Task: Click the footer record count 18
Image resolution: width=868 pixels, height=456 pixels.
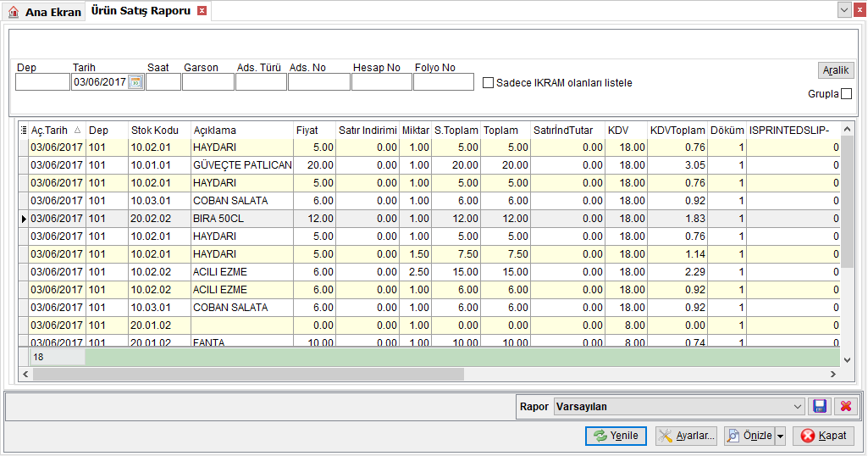Action: coord(57,358)
